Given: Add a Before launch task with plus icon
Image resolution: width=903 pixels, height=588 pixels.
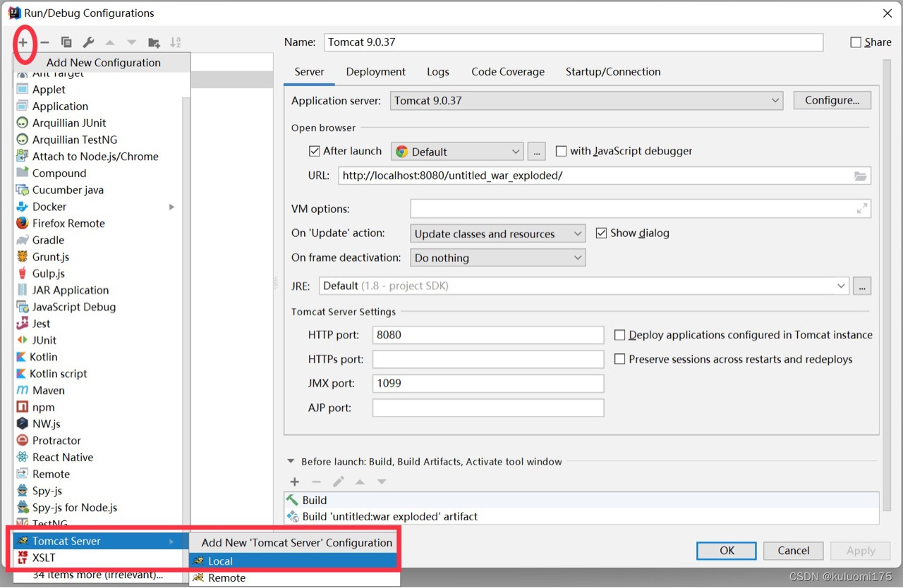Looking at the screenshot, I should (294, 482).
